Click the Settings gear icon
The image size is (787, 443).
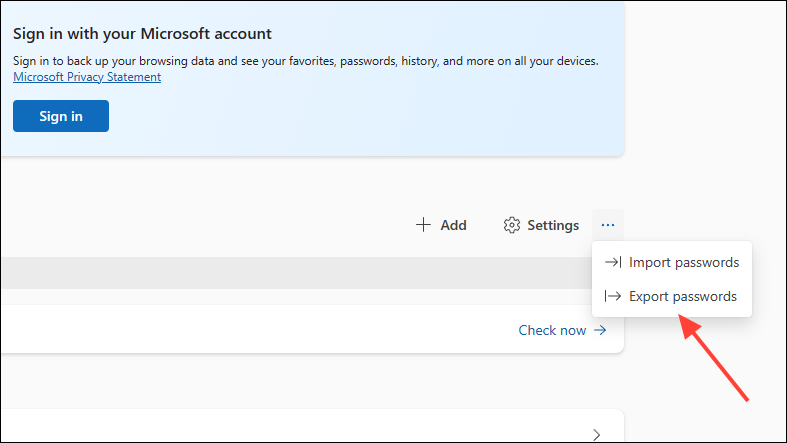(512, 225)
